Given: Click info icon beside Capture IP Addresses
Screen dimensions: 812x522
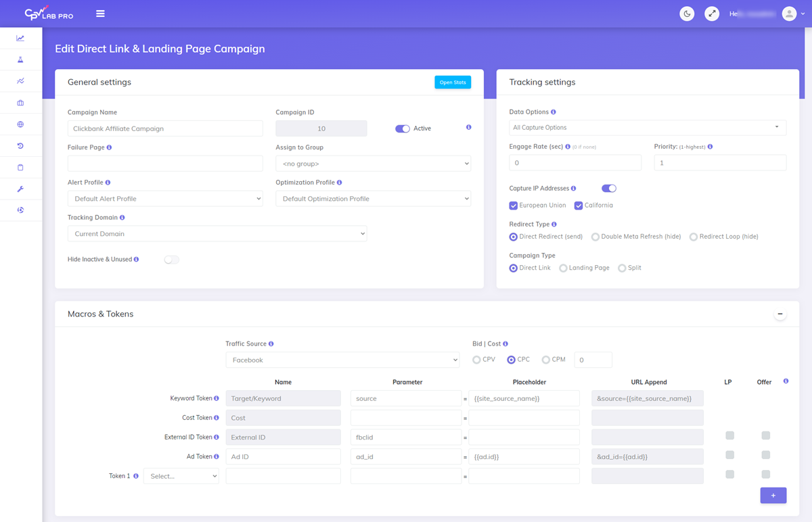Looking at the screenshot, I should pos(573,189).
